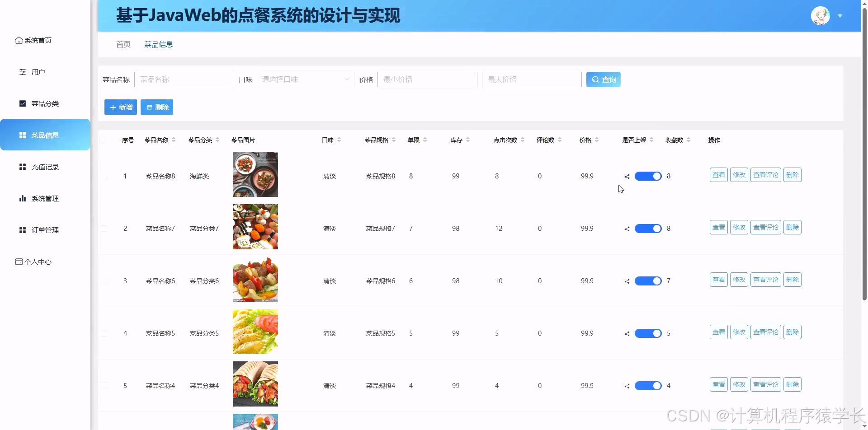
Task: Click the 菜品名称 search input field
Action: pos(184,79)
